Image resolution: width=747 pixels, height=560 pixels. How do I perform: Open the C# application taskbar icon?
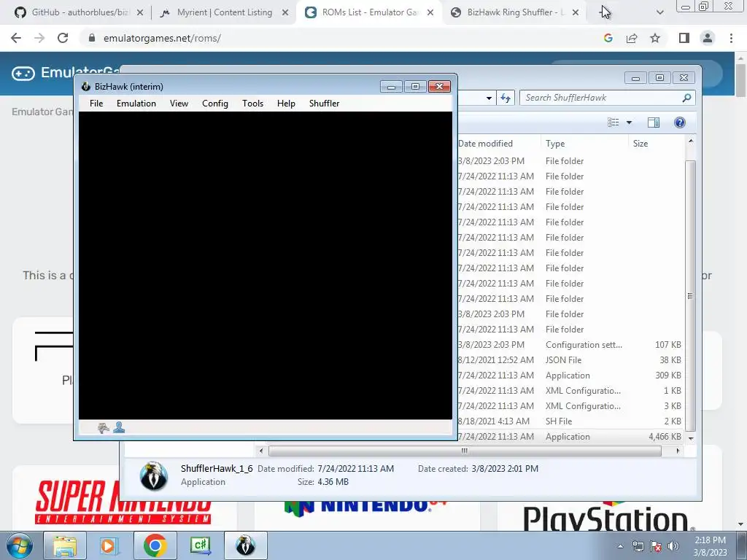[200, 545]
